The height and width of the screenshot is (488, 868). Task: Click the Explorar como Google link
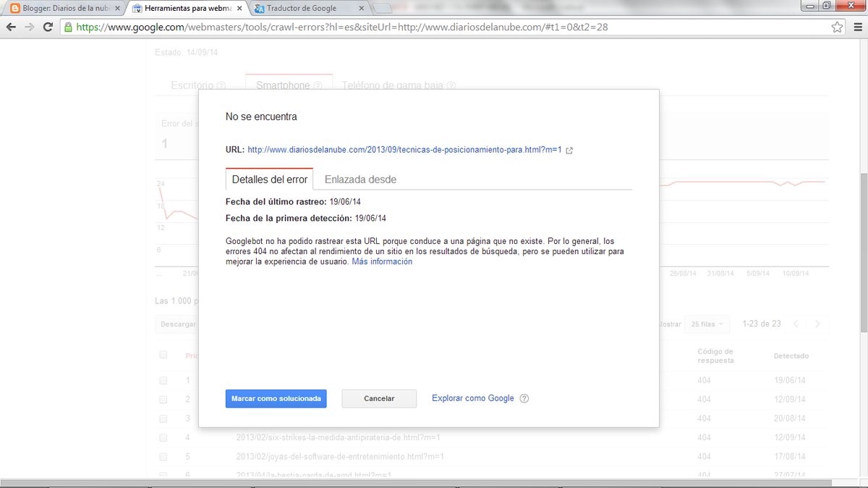(x=472, y=398)
